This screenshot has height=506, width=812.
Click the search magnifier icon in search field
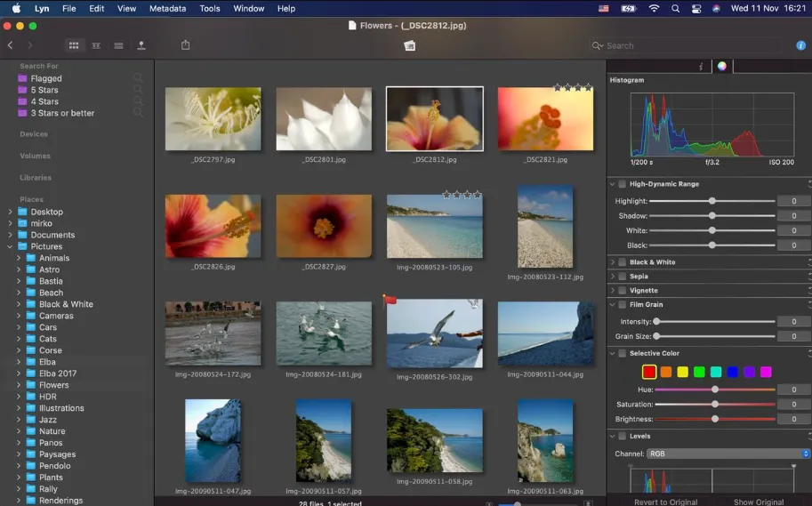coord(597,45)
